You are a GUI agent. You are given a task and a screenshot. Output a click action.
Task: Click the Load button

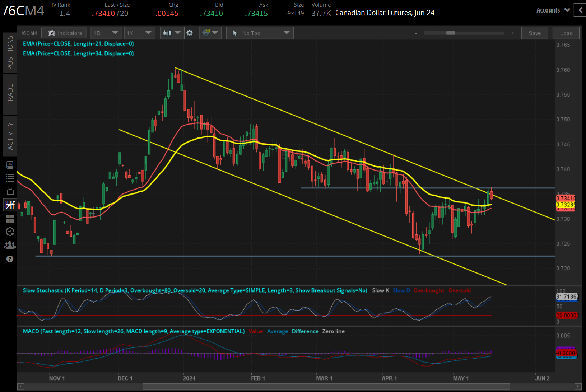pos(566,33)
